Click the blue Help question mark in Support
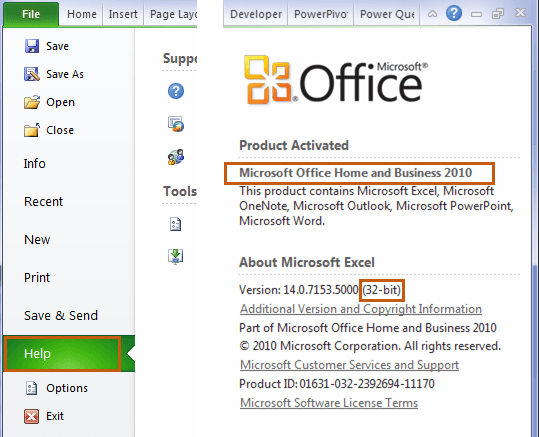The height and width of the screenshot is (437, 539). (x=176, y=91)
